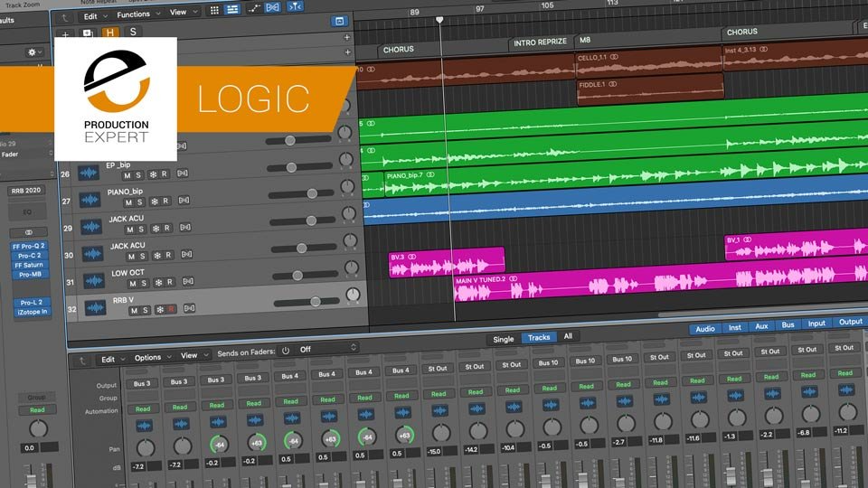Open the FF Saturn plug-in slot
This screenshot has height=488, width=868.
pyautogui.click(x=29, y=265)
